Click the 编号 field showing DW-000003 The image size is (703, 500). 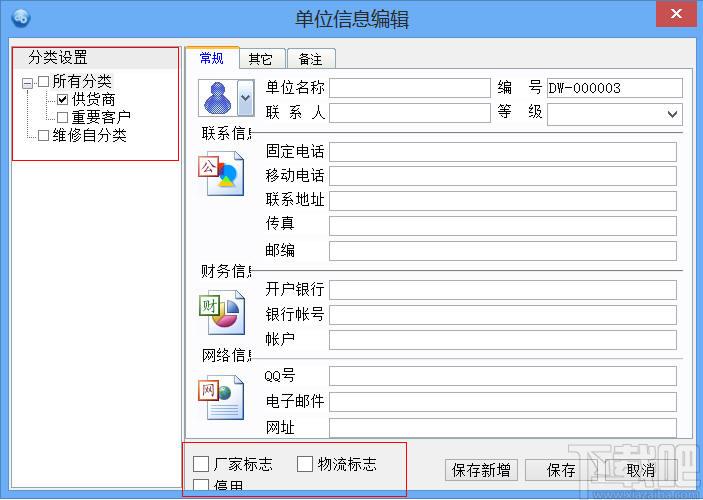click(615, 88)
